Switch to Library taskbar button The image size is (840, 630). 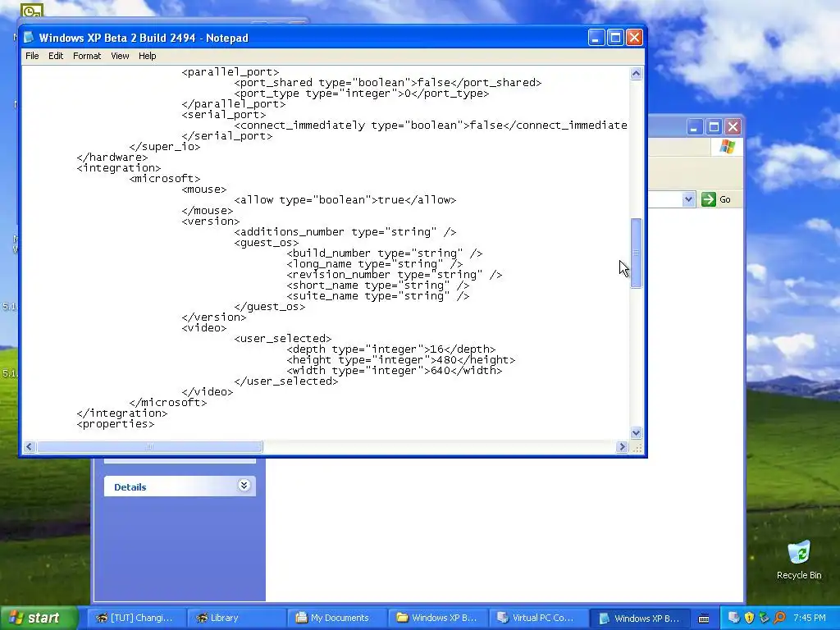(235, 618)
